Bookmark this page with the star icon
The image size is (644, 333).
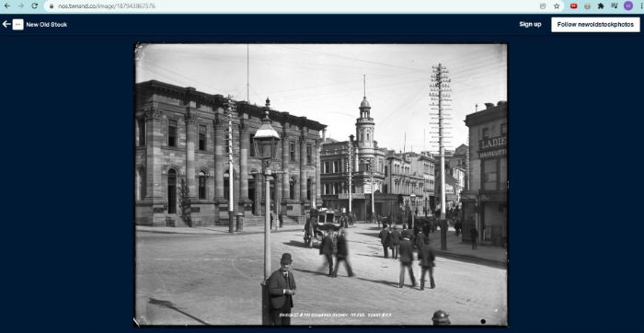pyautogui.click(x=557, y=6)
